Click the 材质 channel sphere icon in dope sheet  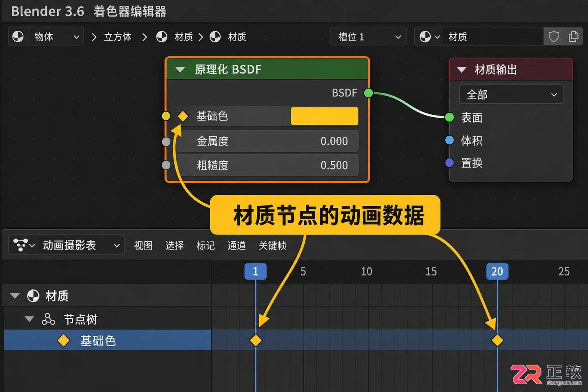33,296
